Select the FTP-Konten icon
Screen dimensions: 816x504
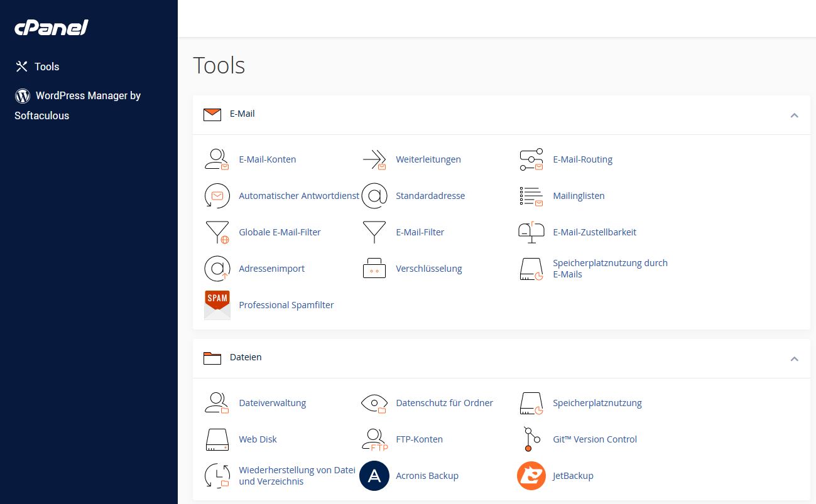(374, 439)
